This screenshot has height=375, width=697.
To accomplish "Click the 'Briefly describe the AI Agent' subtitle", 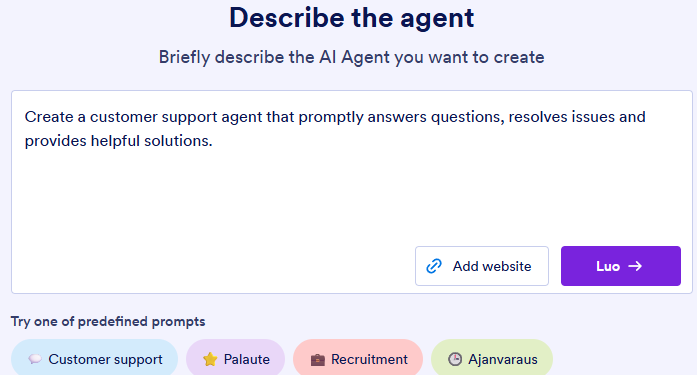I will 352,57.
